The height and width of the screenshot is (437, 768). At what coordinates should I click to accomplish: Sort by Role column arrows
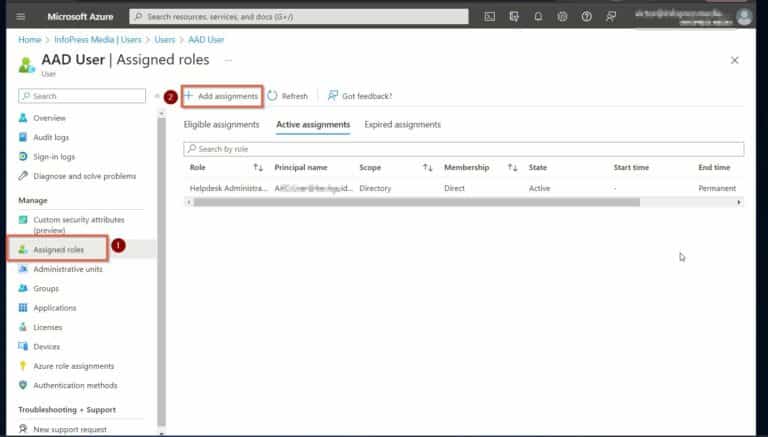(x=258, y=168)
